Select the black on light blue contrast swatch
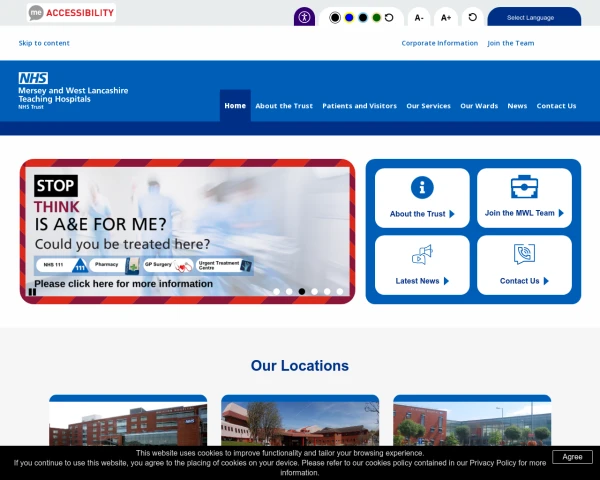 (363, 18)
